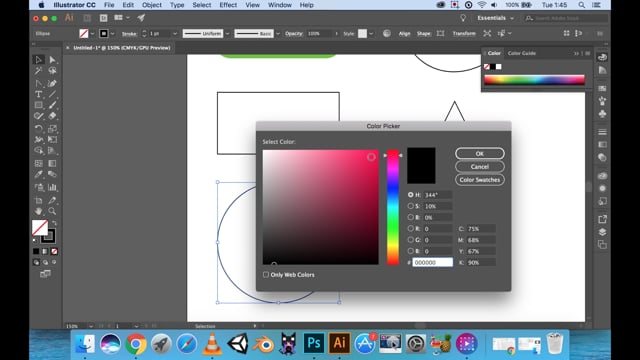Open Recolor Artwork from control bar
640x360 pixels.
click(387, 33)
